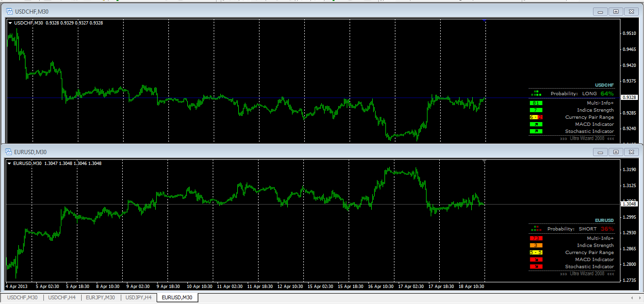Click Currency Pair Range label in USDCHF panel
Image resolution: width=644 pixels, height=304 pixels.
[590, 117]
